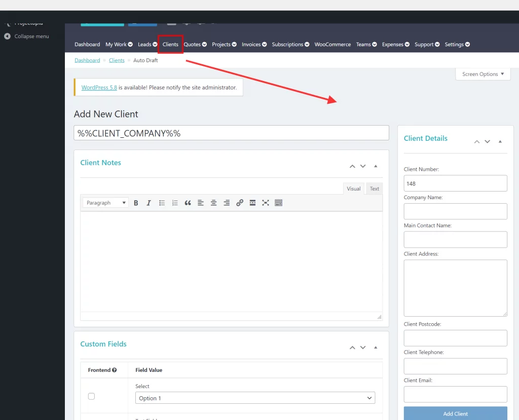Move Custom Fields panel down
The height and width of the screenshot is (420, 519).
(x=363, y=348)
